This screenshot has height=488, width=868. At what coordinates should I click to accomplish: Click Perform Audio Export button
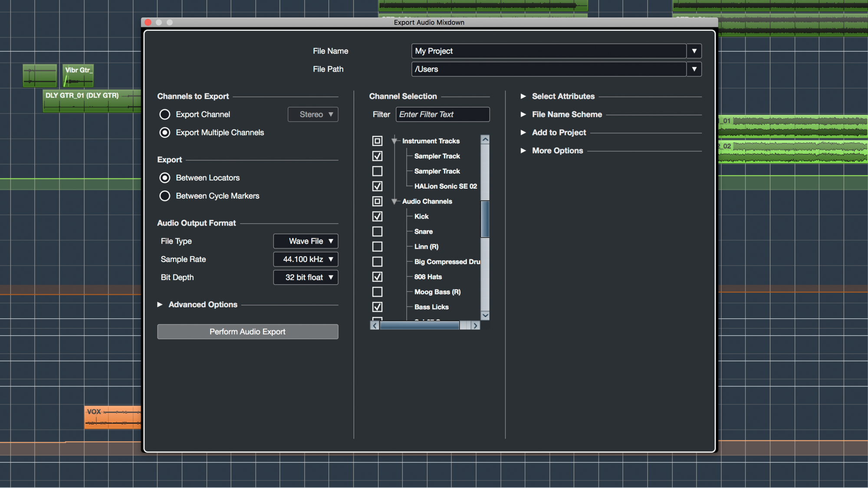click(x=247, y=332)
